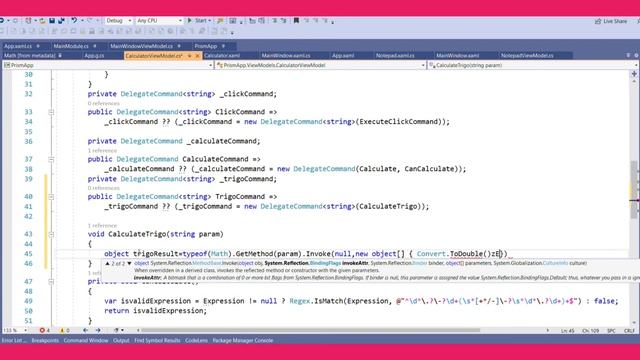Open the CodeLens panel tab
This screenshot has height=360, width=640.
[196, 340]
